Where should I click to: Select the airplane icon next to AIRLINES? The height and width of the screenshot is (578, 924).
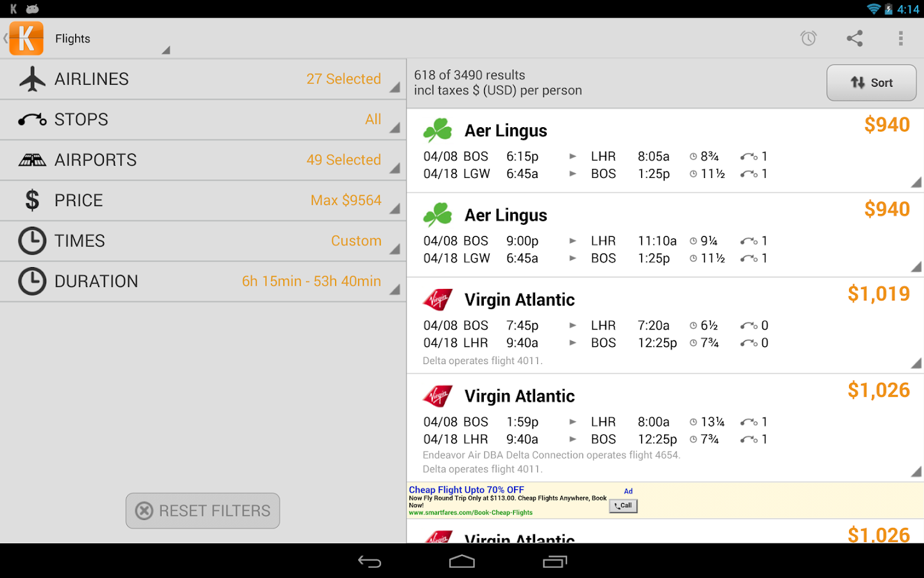[32, 78]
